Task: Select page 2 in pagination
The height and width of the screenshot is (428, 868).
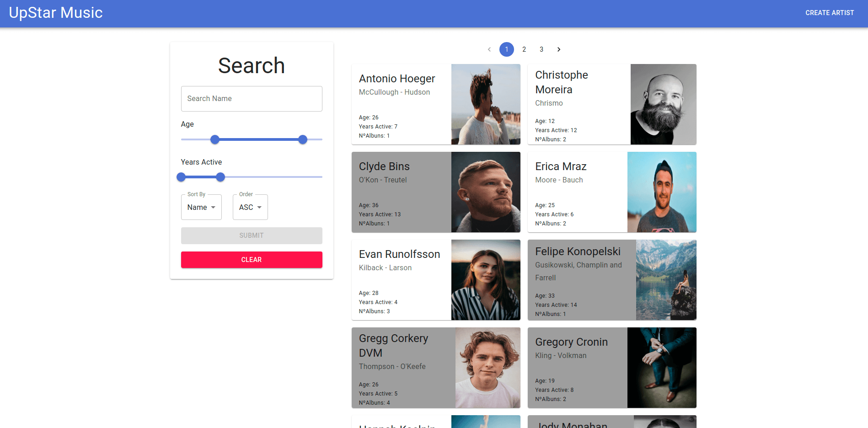Action: point(524,49)
